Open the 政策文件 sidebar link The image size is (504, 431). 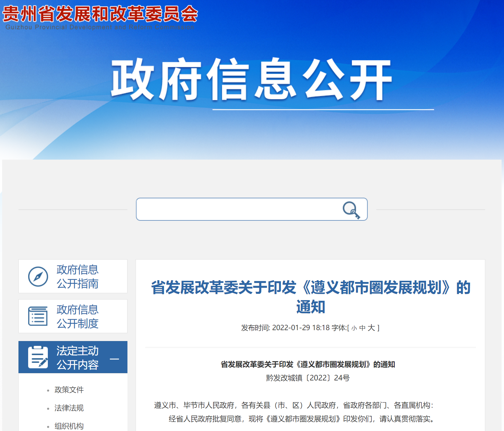pos(69,390)
